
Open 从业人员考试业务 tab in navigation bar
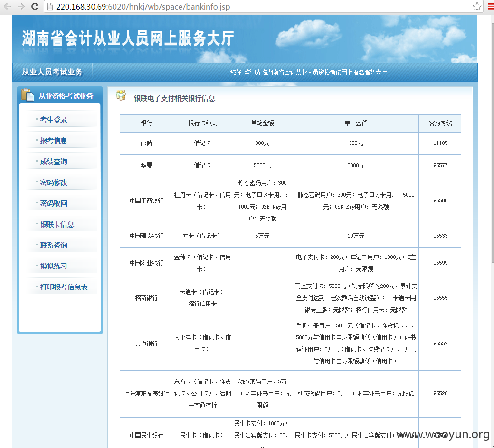(x=52, y=72)
